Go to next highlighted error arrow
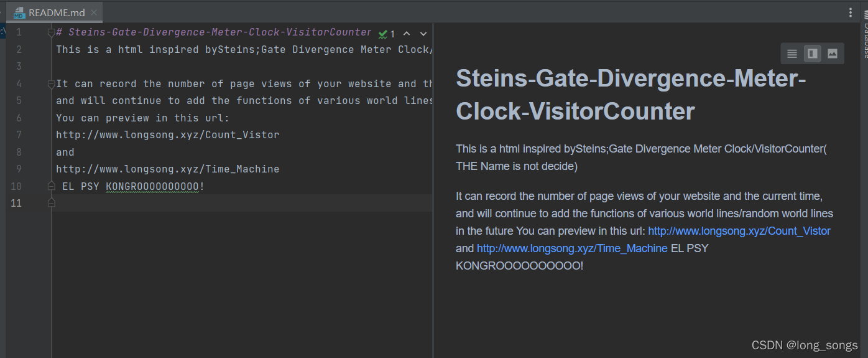 tap(423, 34)
